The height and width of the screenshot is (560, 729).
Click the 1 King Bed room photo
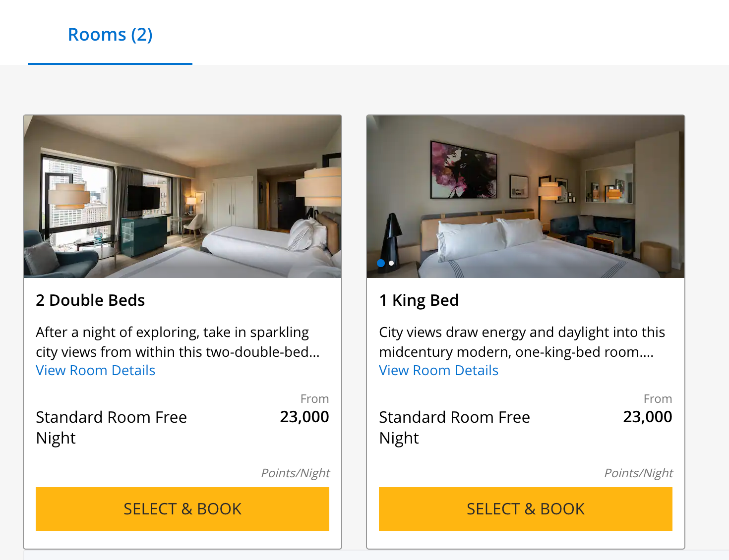pos(526,197)
